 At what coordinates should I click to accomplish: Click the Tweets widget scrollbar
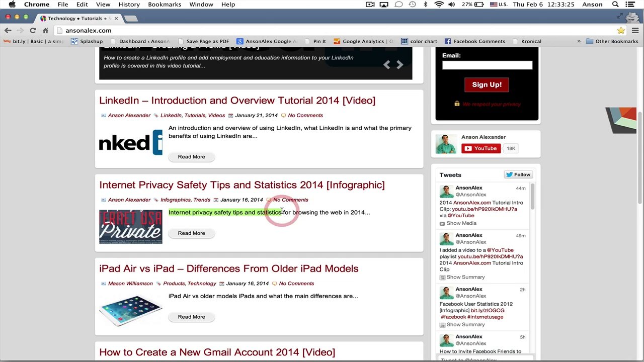(532, 196)
